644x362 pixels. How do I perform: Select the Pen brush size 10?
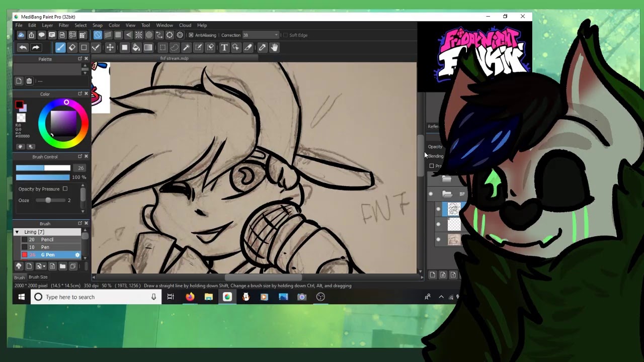tap(45, 247)
